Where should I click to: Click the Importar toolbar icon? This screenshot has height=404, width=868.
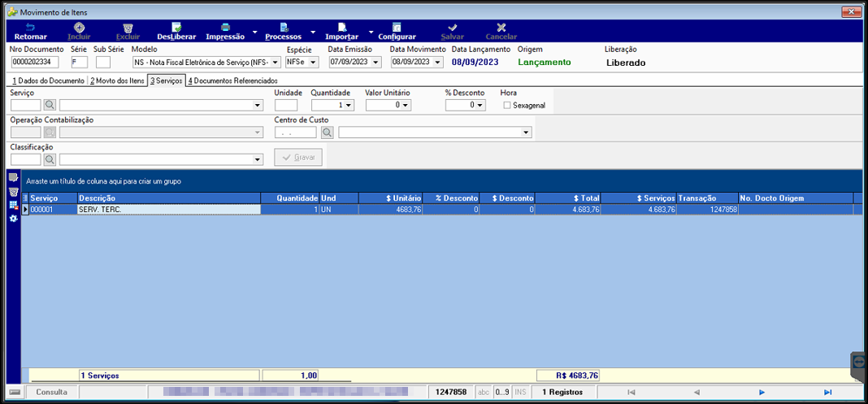[x=342, y=27]
